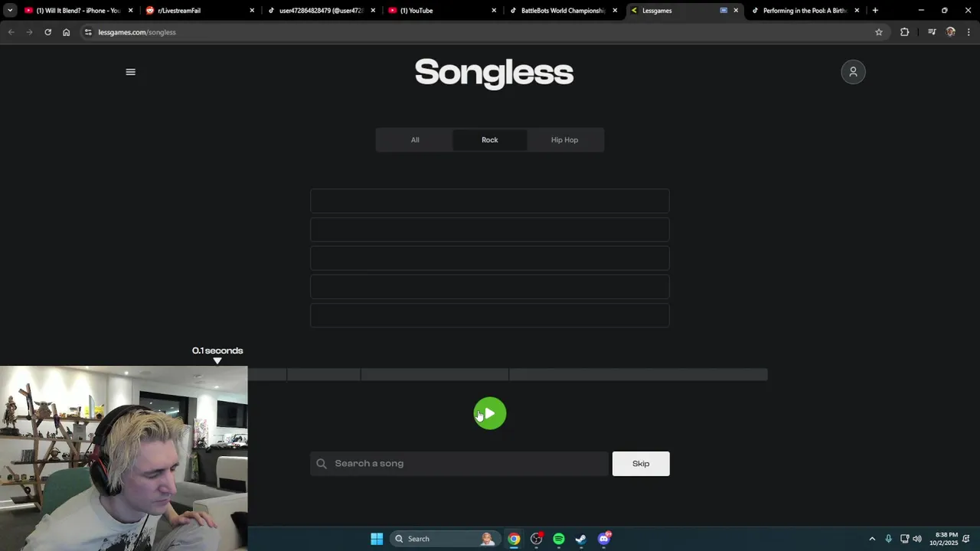Open the user account profile icon
The width and height of the screenshot is (980, 551).
pos(853,72)
